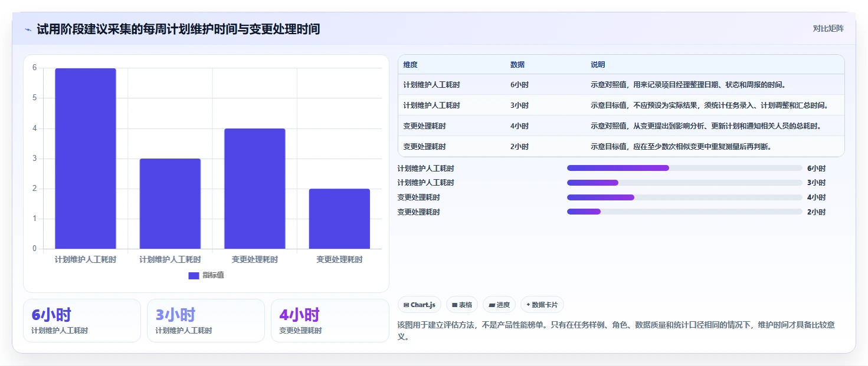Click the 数据 column header

click(517, 65)
